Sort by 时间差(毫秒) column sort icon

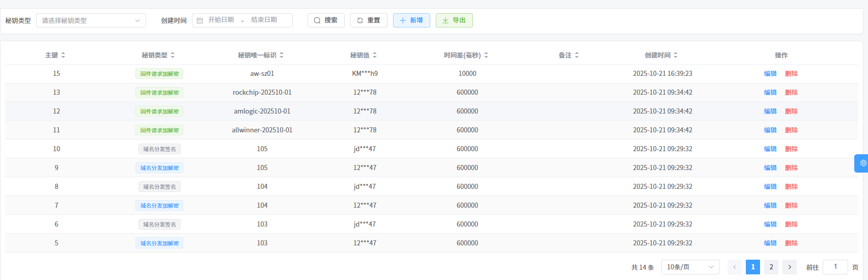click(x=486, y=55)
